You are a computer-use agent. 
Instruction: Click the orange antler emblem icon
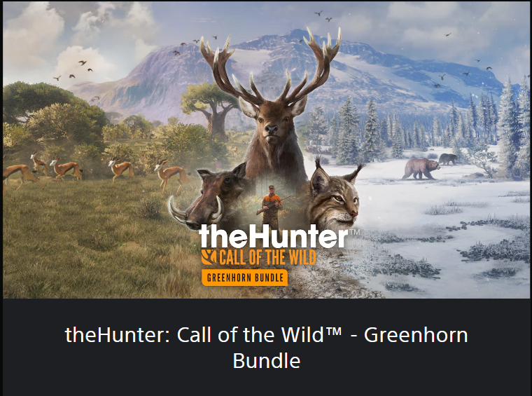click(x=209, y=257)
